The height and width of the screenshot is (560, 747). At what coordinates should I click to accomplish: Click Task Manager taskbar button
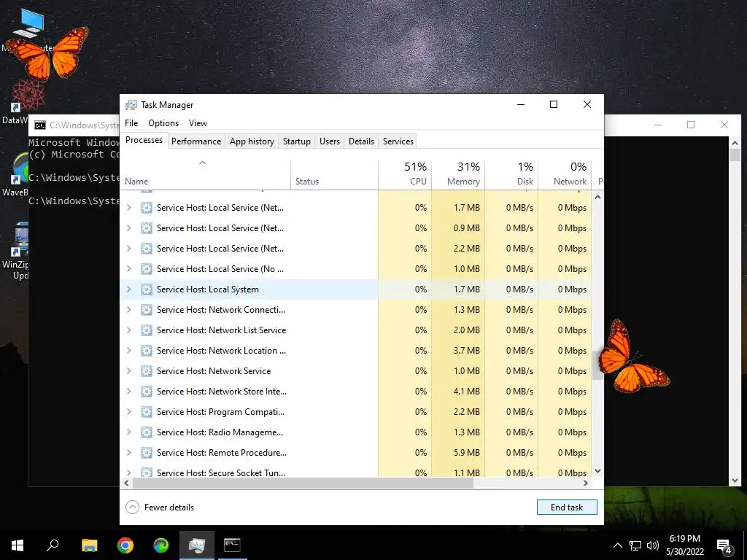[x=197, y=545]
